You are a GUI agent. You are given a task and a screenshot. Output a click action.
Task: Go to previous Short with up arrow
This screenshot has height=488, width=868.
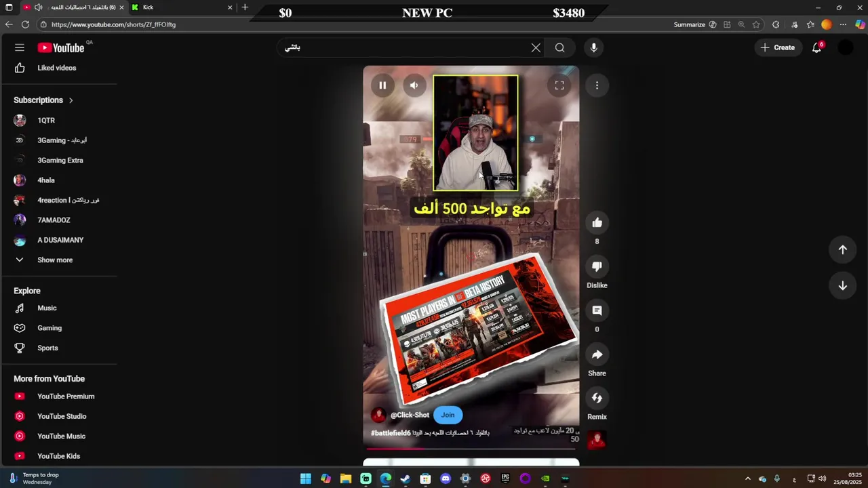[842, 249]
